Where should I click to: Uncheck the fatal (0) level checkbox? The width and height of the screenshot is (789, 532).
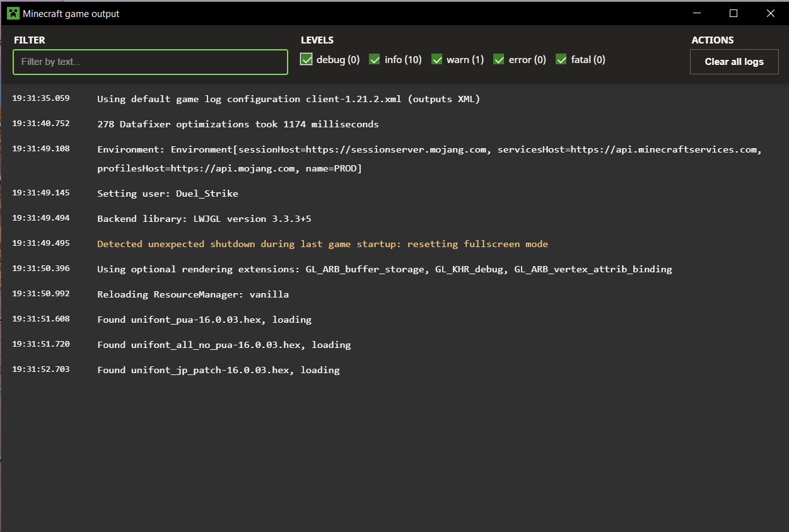pos(561,59)
